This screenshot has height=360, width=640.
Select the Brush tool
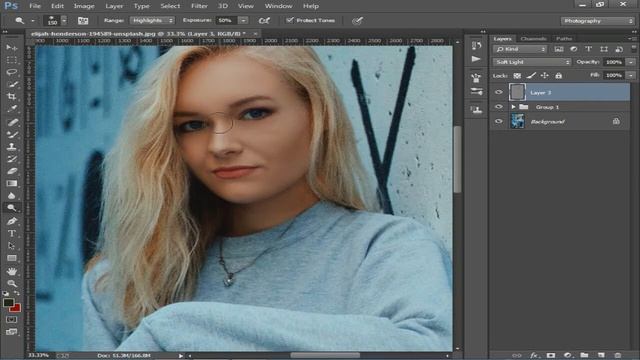click(x=11, y=134)
